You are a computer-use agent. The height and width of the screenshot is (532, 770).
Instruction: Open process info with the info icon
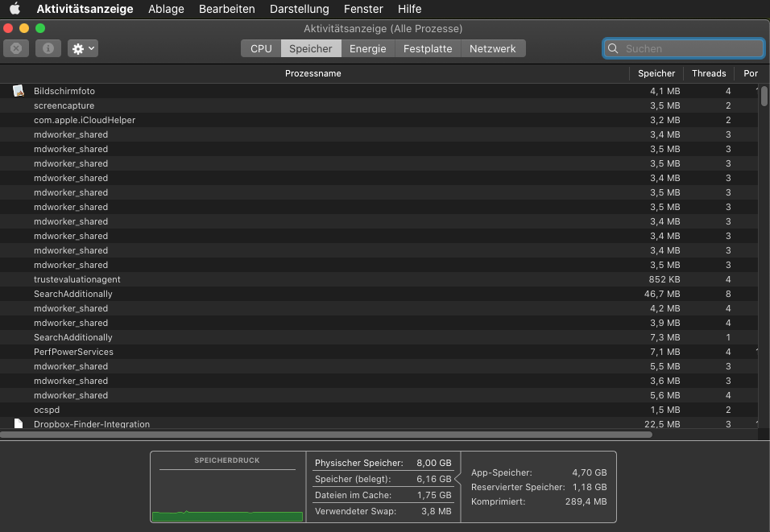click(48, 48)
